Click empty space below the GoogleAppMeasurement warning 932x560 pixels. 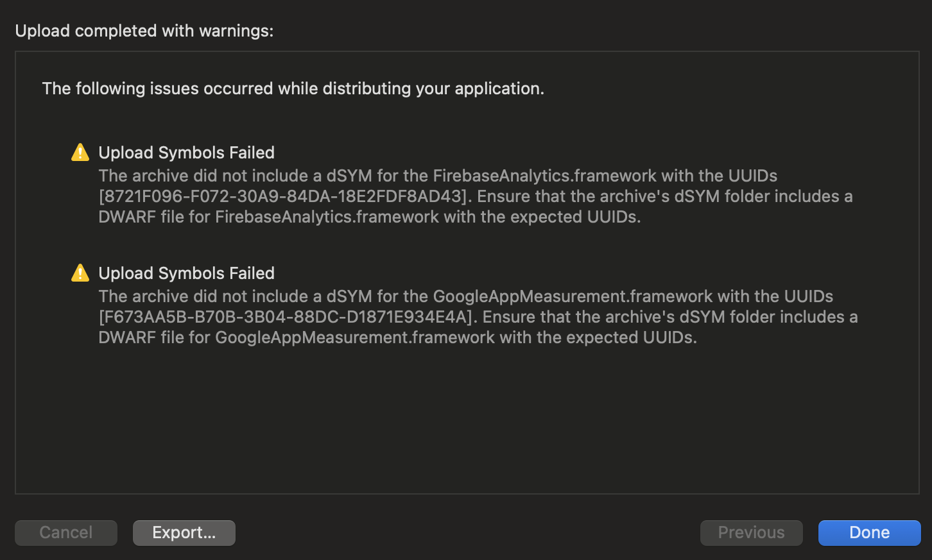pyautogui.click(x=467, y=423)
